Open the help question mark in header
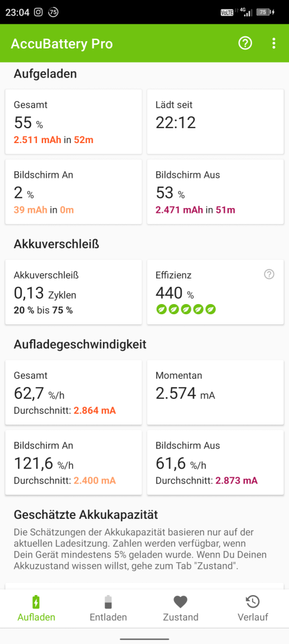 (x=245, y=43)
